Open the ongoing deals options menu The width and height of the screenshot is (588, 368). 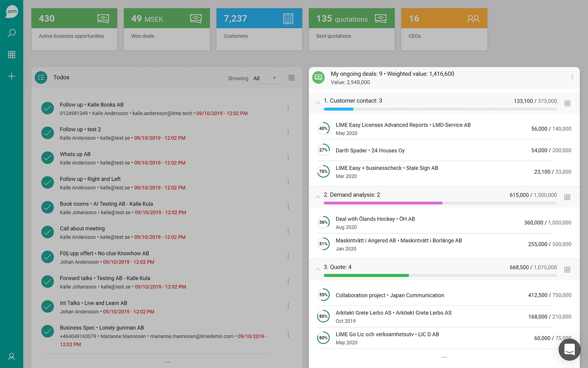coord(572,77)
